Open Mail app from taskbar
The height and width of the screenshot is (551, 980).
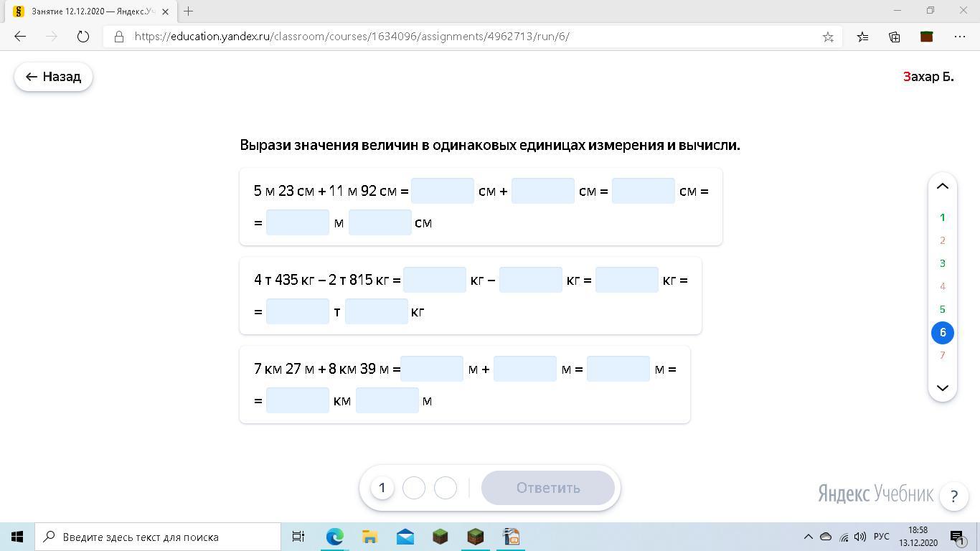click(405, 537)
